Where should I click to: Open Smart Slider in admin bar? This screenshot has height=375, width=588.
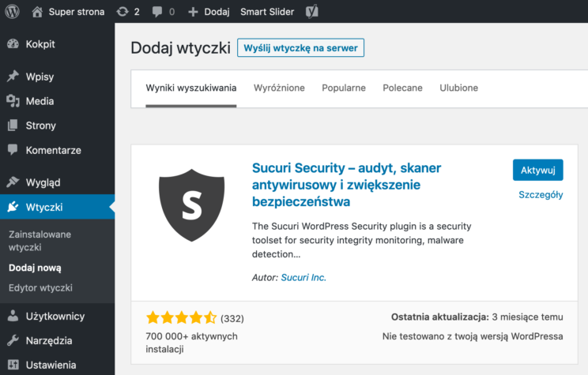point(267,12)
